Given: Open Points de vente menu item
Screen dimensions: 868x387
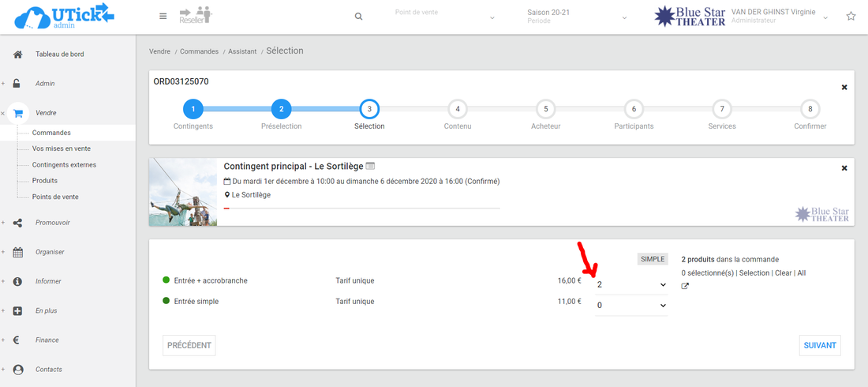Looking at the screenshot, I should (x=55, y=197).
